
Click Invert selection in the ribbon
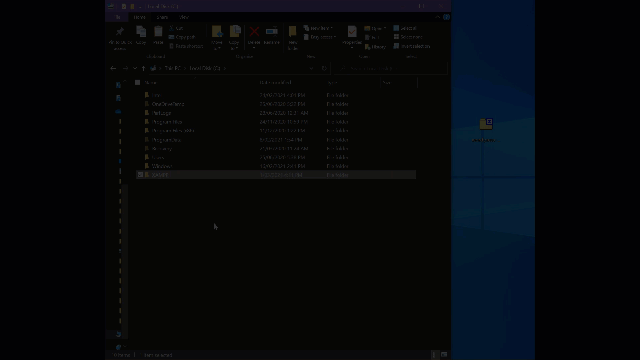[x=411, y=46]
